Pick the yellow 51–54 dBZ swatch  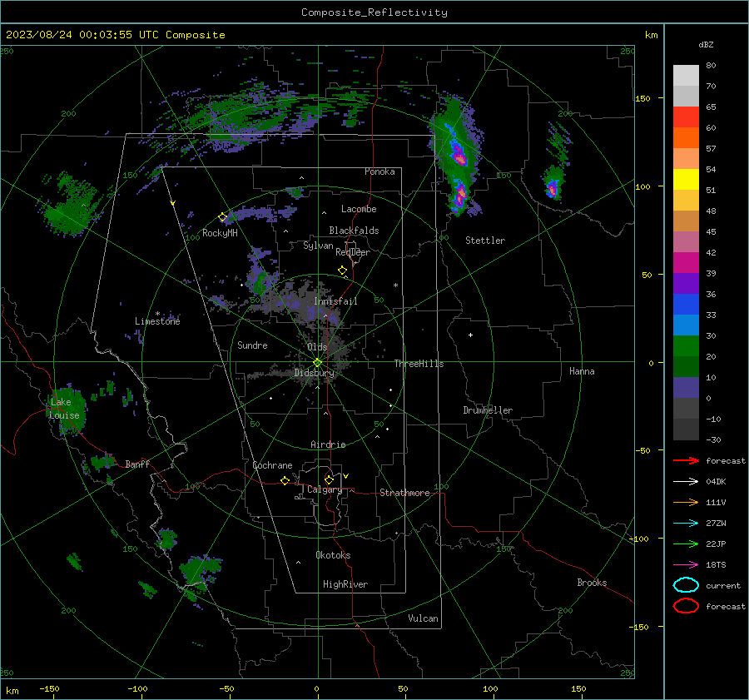686,180
